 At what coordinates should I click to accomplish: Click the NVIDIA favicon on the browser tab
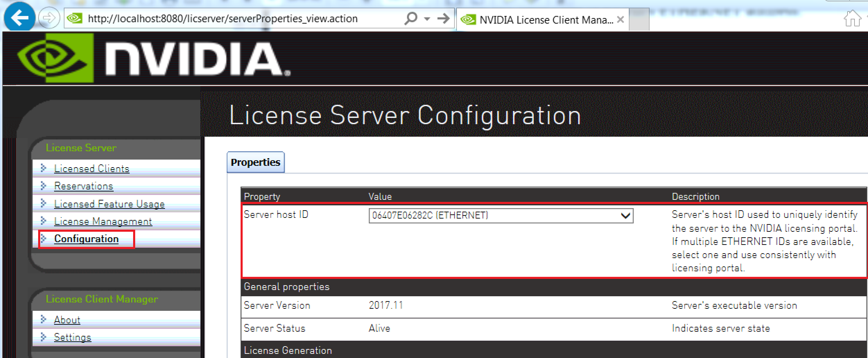[x=469, y=19]
